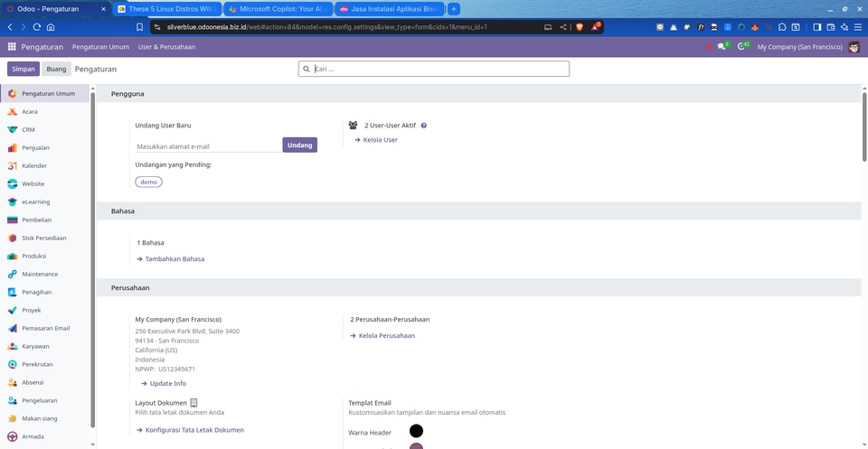Open the My Company (San Francisco) company switcher
868x449 pixels.
[x=799, y=46]
